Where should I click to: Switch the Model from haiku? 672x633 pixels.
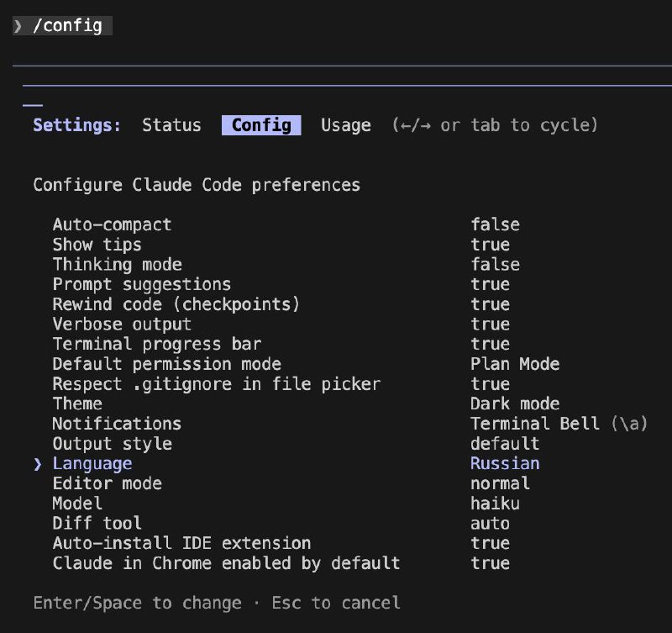77,504
